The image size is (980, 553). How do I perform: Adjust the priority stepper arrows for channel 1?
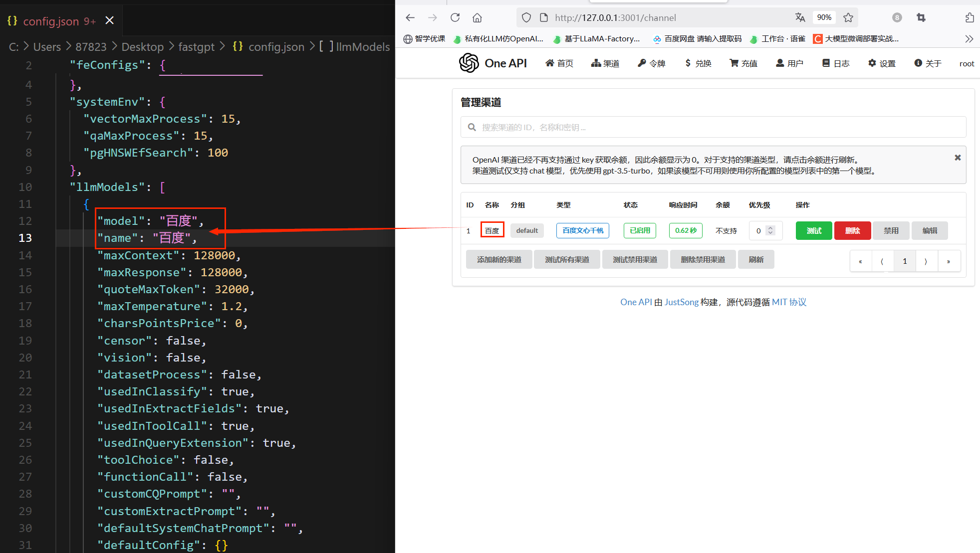point(770,230)
